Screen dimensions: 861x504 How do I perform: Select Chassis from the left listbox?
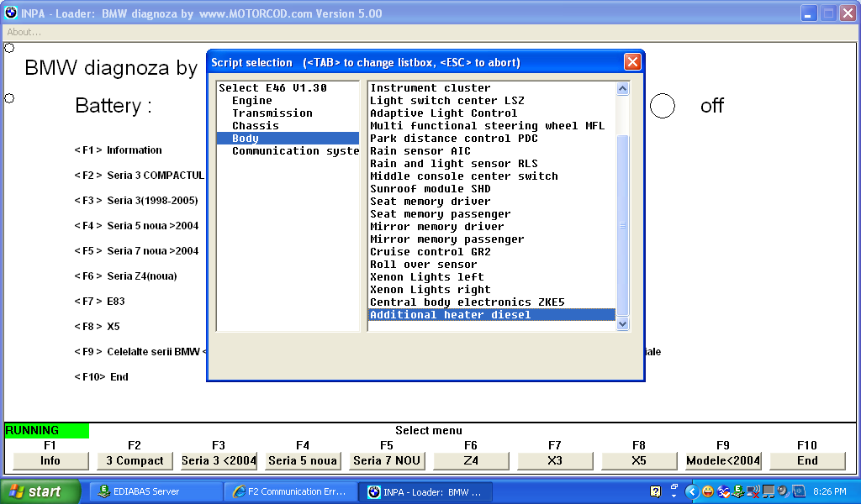pos(255,126)
